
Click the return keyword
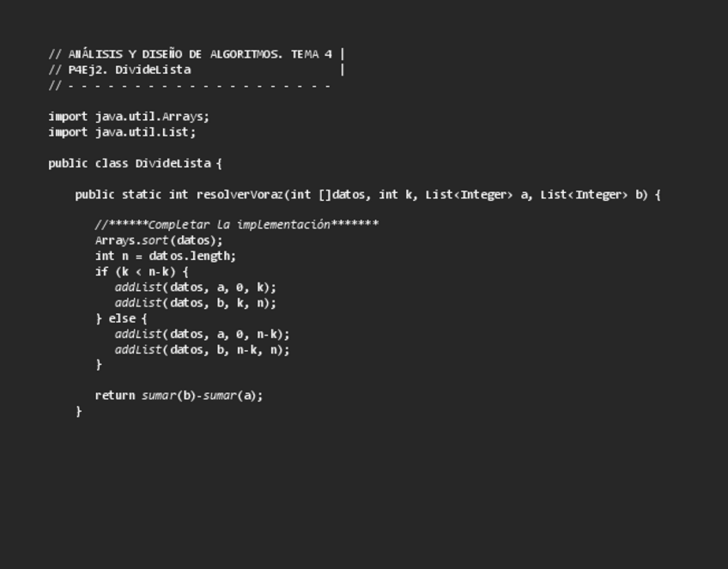pos(115,396)
